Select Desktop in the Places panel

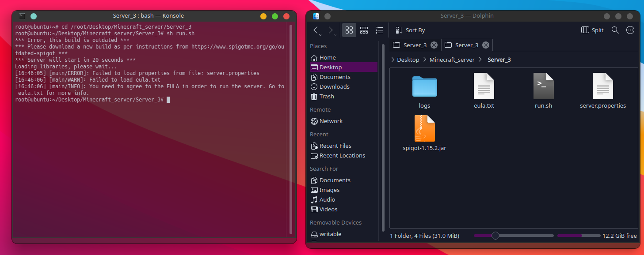point(343,67)
